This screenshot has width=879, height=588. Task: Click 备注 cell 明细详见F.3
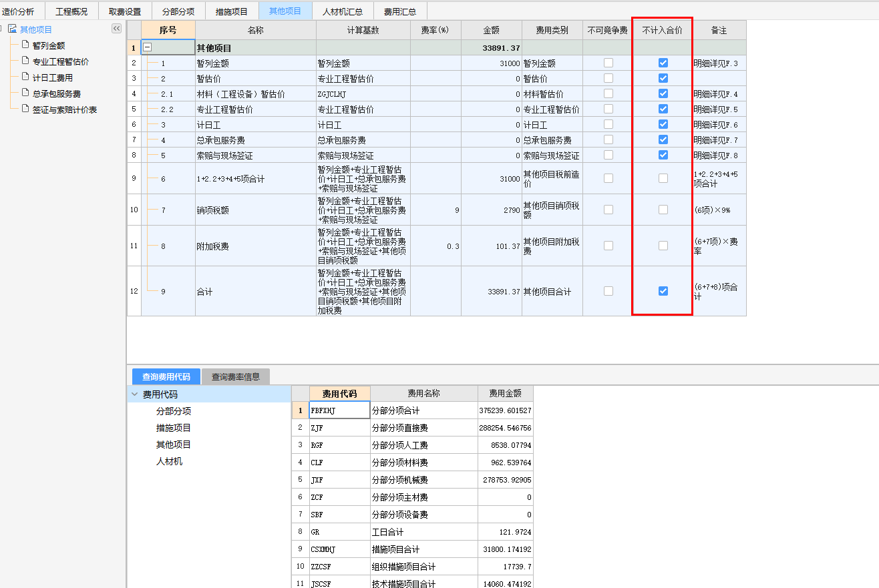[x=719, y=63]
